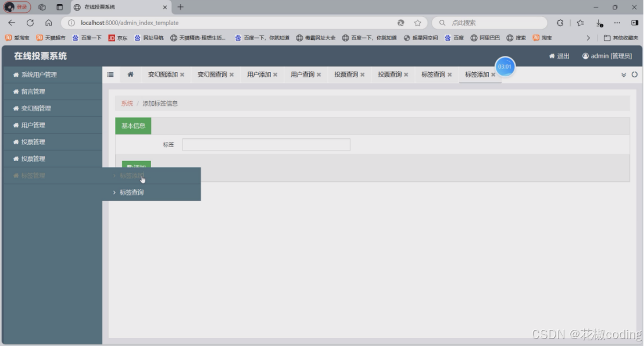
Task: Open a new browser tab
Action: tap(180, 7)
